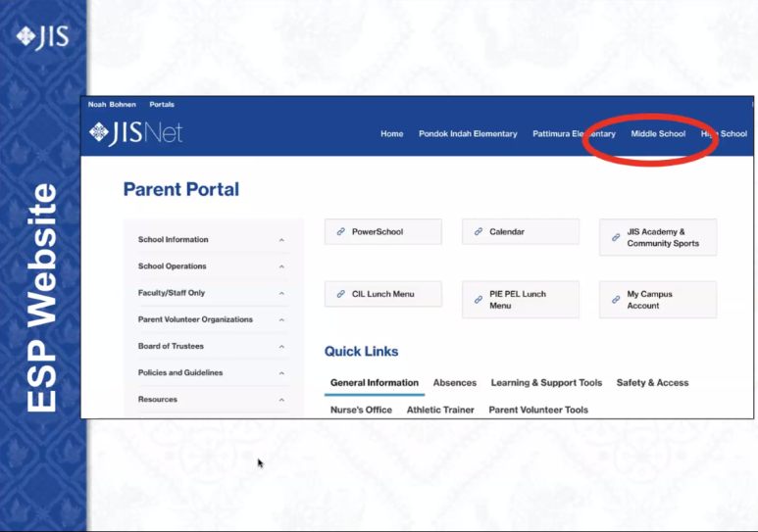Expand the Resources chevron
Screen dimensions: 758x532
pyautogui.click(x=281, y=399)
